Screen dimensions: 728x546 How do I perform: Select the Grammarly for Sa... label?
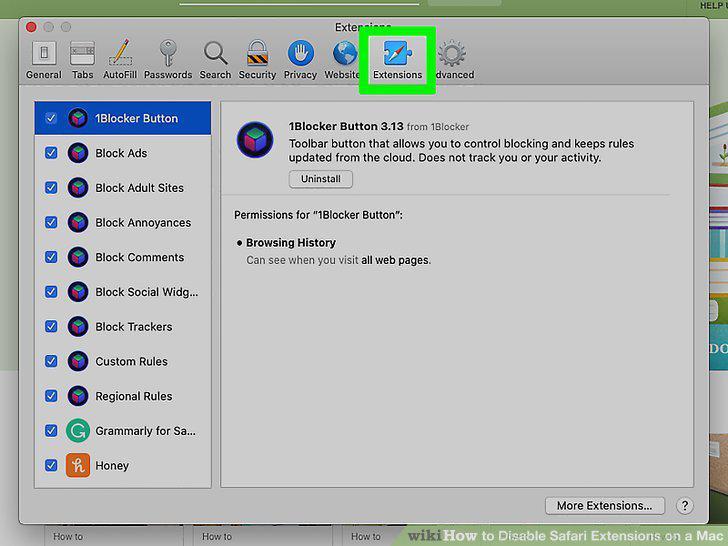(x=145, y=431)
